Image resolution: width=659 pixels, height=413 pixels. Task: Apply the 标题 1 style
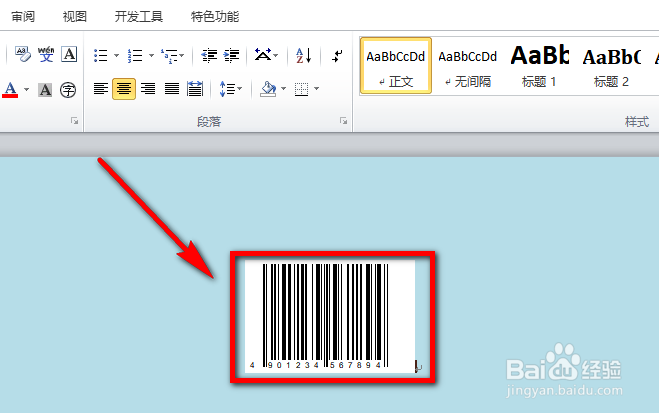539,66
